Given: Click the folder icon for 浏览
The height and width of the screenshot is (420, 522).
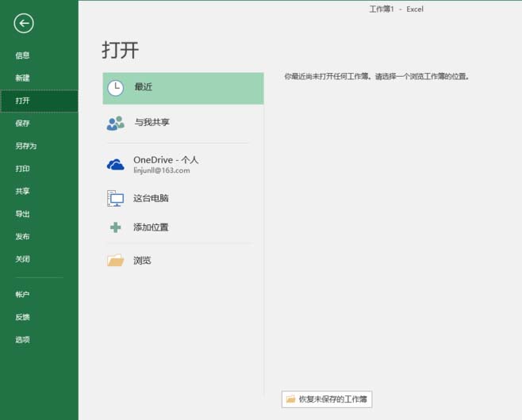Looking at the screenshot, I should point(116,261).
